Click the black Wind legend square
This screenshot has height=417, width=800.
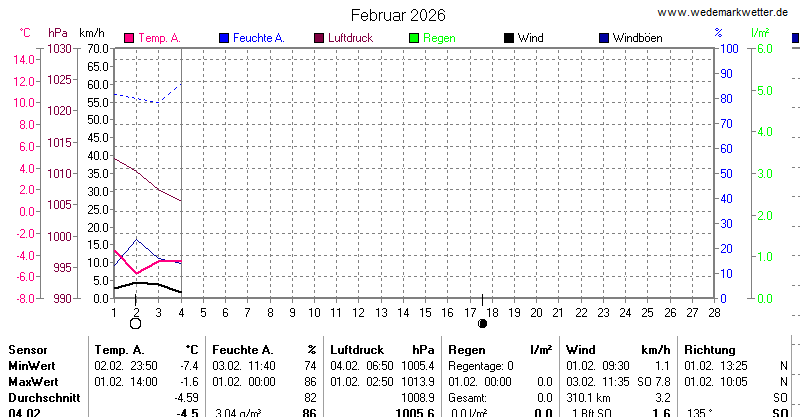tap(509, 38)
